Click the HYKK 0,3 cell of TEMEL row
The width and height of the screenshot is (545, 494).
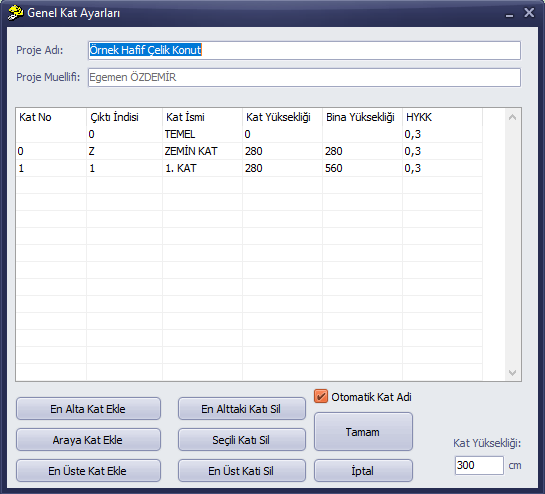point(442,134)
